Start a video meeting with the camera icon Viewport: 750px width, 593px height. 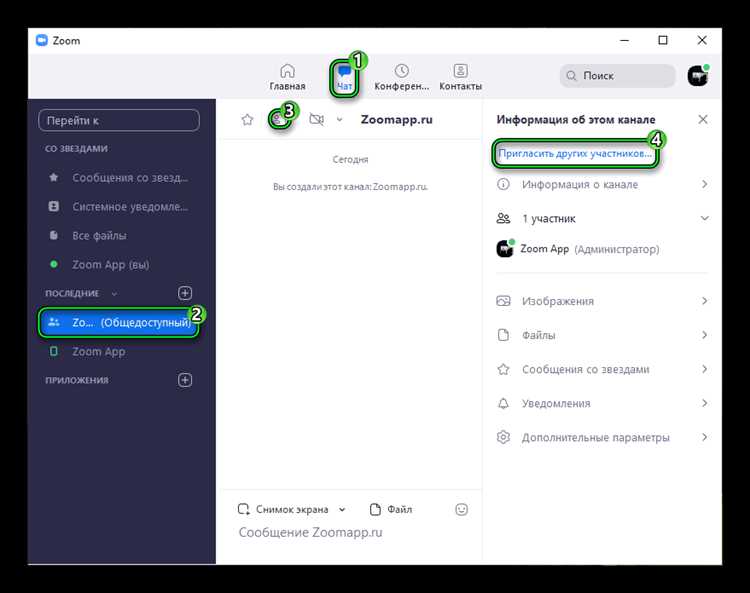coord(316,119)
